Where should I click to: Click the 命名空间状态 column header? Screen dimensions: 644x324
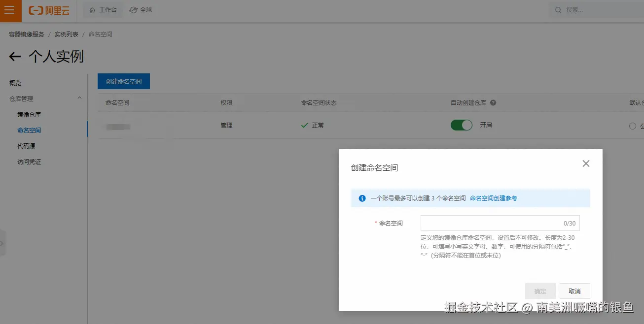[x=319, y=103]
